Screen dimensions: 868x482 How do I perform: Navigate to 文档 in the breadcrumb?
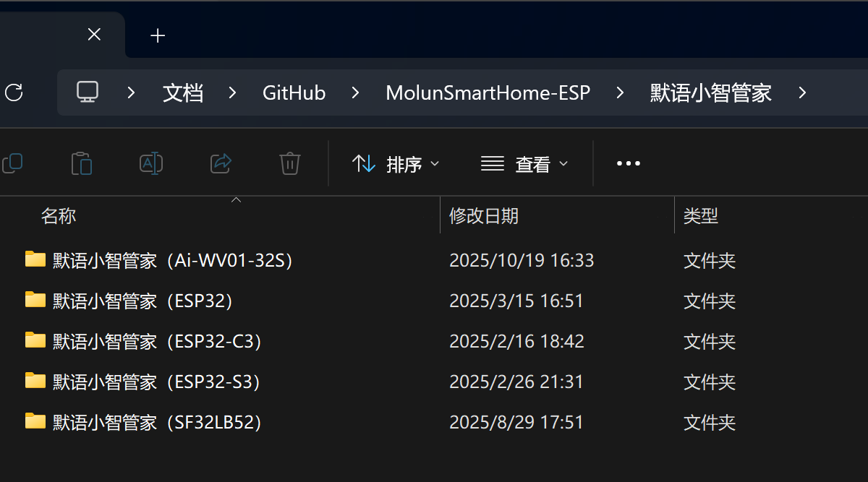(x=183, y=92)
